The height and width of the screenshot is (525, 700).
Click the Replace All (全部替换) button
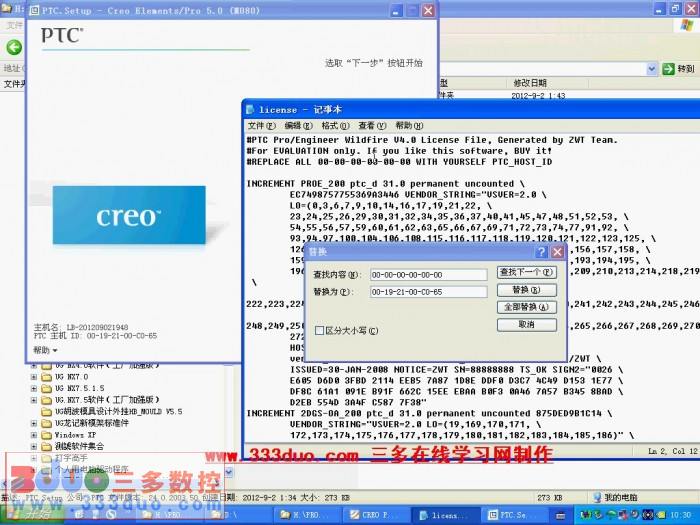coord(527,307)
